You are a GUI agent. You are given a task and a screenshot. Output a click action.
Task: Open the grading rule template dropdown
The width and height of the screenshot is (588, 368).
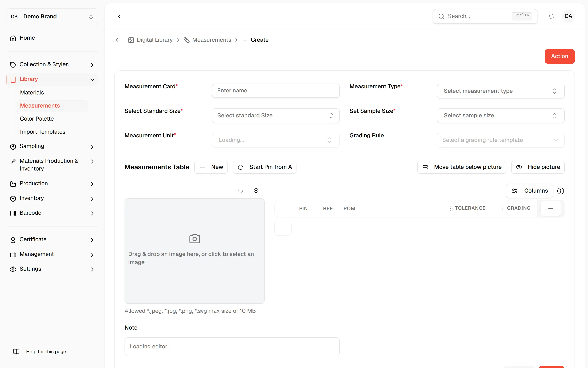(x=501, y=140)
